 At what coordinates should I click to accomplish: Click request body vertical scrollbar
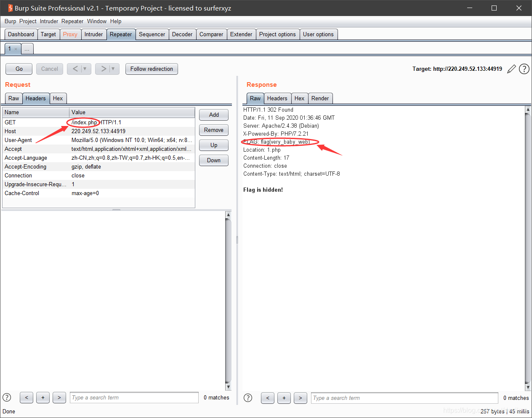[x=228, y=301]
